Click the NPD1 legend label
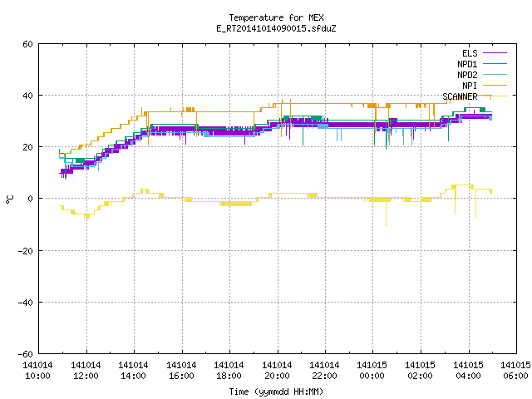The height and width of the screenshot is (399, 532). (467, 64)
